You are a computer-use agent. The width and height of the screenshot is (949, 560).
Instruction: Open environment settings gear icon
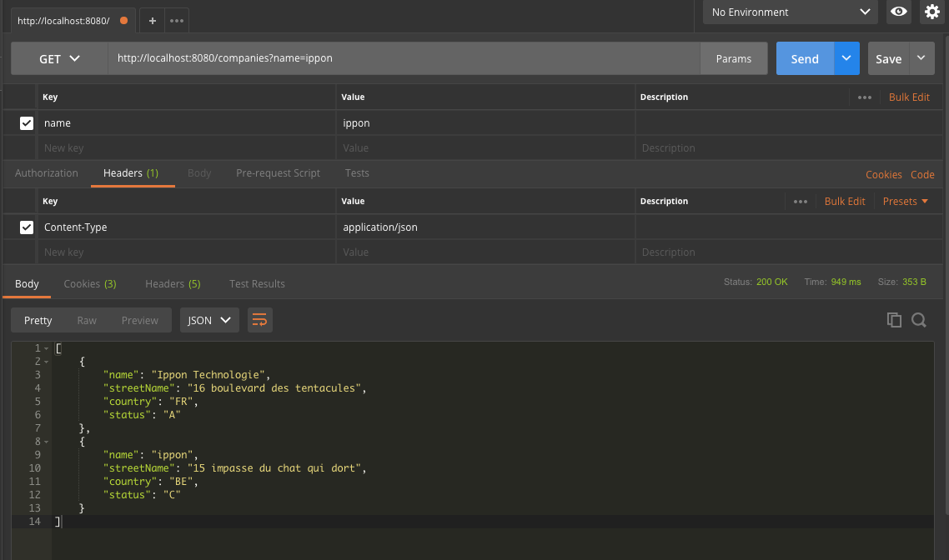tap(932, 12)
